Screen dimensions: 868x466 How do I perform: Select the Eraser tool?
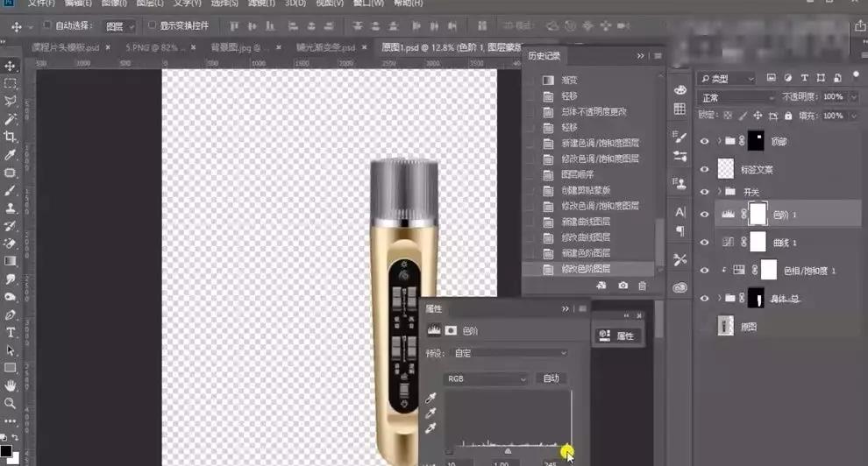[x=10, y=244]
